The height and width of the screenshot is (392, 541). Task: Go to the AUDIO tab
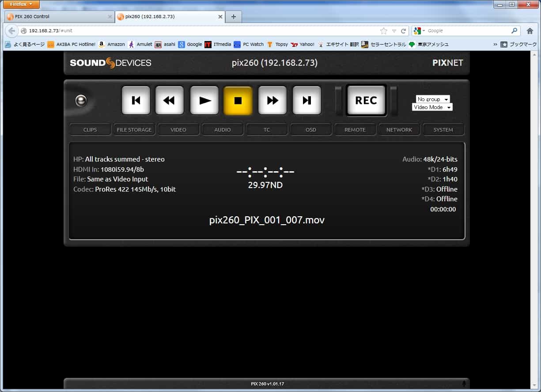(x=223, y=130)
